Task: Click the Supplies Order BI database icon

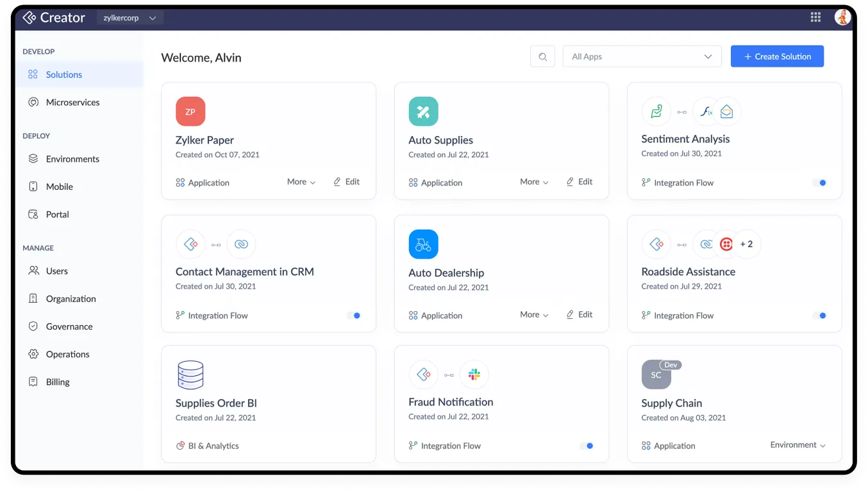Action: pyautogui.click(x=190, y=375)
